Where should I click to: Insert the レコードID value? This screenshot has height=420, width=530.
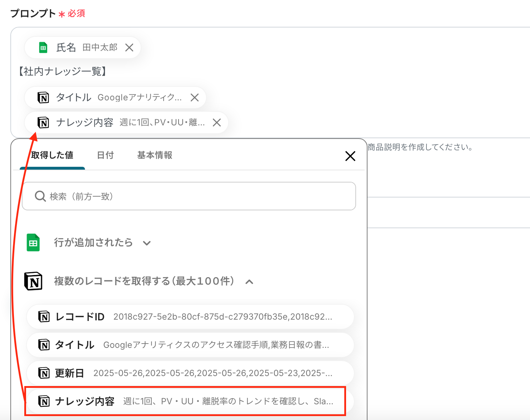[190, 317]
